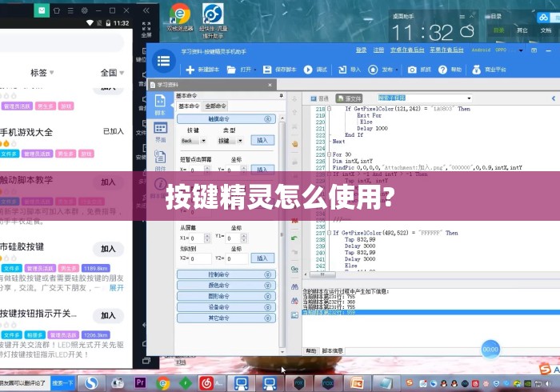The width and height of the screenshot is (560, 392).
Task: Open the 商业平台 money bag icon
Action: click(x=477, y=70)
